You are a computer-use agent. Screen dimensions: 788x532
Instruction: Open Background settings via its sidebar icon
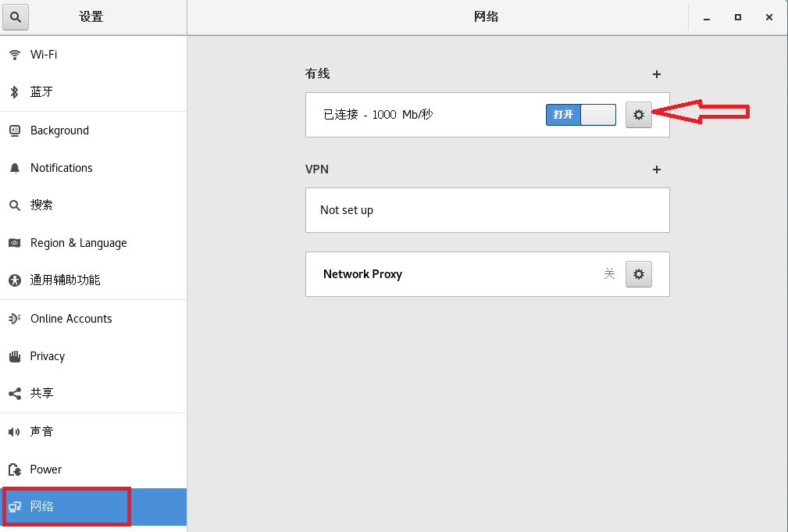16,130
